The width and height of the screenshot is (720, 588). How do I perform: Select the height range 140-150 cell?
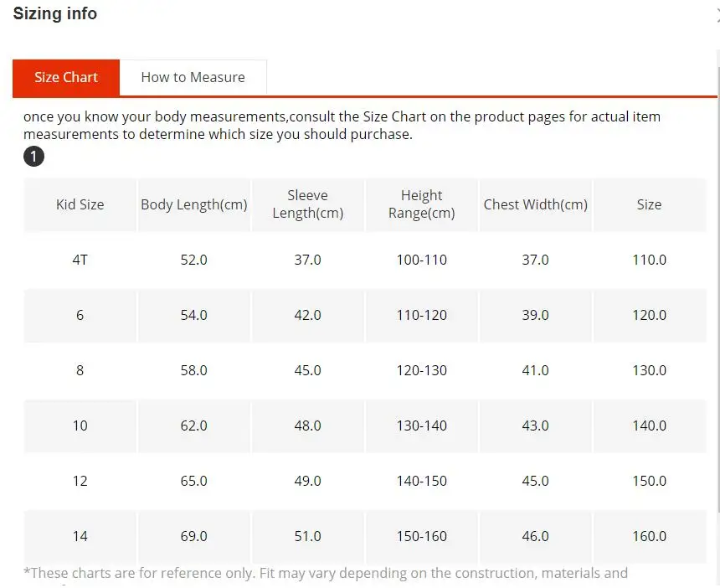pyautogui.click(x=421, y=481)
